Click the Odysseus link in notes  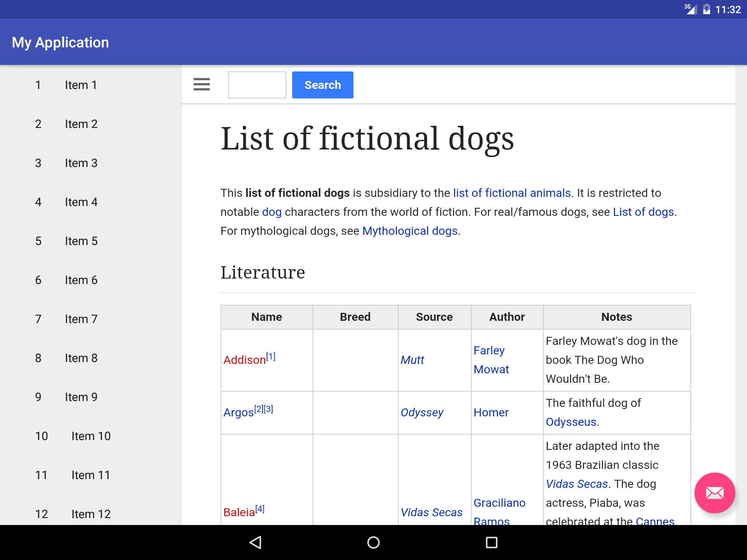[571, 422]
